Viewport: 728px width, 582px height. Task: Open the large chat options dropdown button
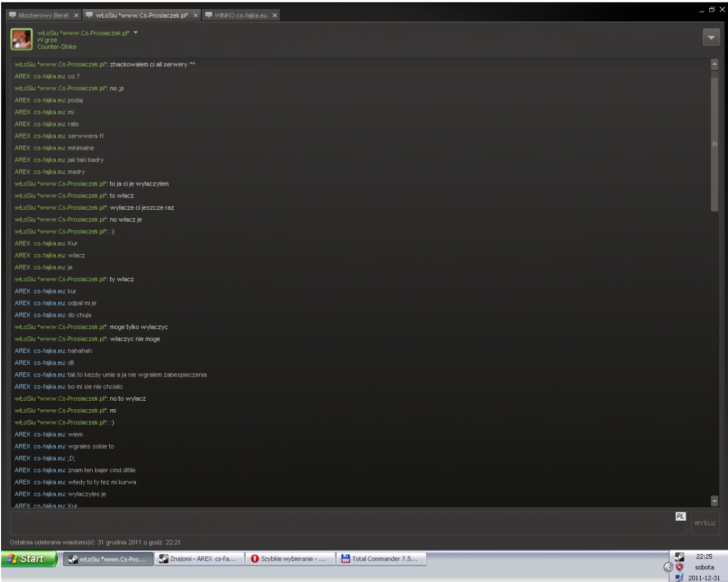click(710, 38)
